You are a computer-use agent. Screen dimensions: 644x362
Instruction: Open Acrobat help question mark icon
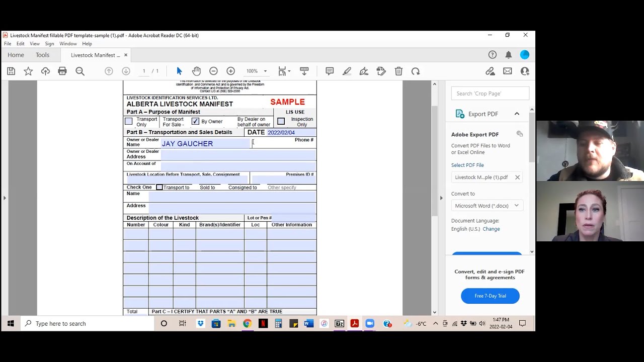click(493, 55)
